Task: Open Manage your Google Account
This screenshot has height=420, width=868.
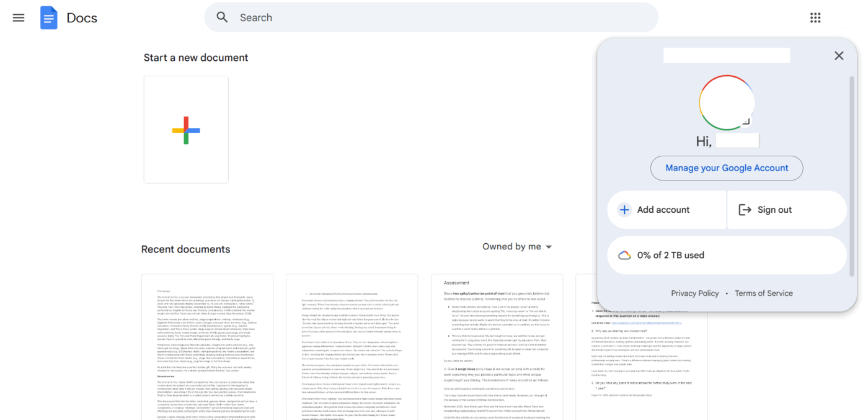Action: pyautogui.click(x=726, y=168)
